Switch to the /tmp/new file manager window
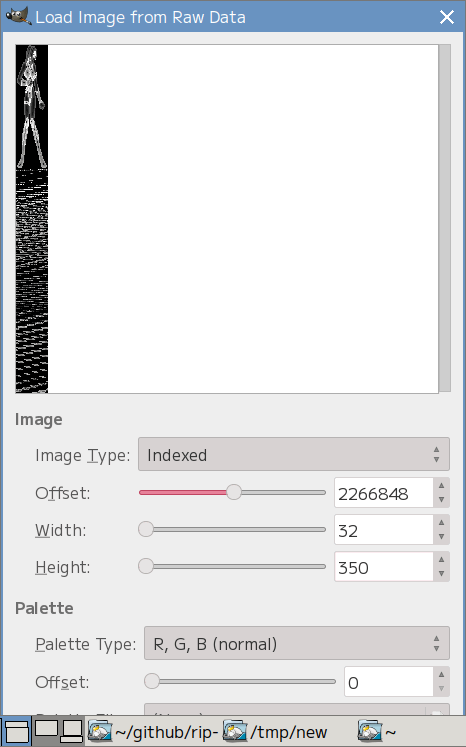Screen dimensions: 466x747 [275, 732]
